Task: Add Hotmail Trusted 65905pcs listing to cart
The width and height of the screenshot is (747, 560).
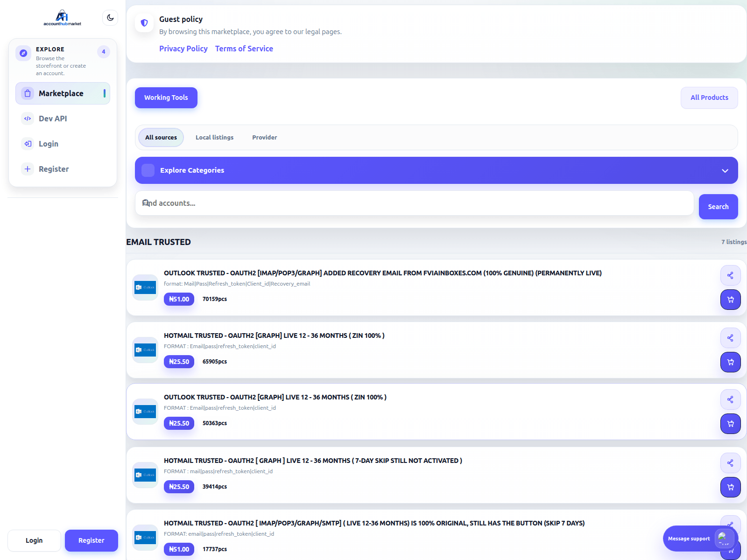Action: tap(730, 362)
